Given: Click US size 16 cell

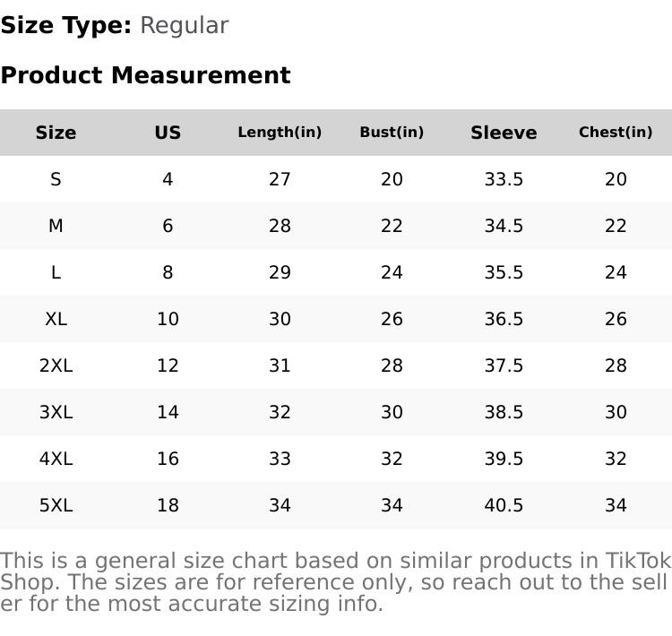Looking at the screenshot, I should click(168, 459).
